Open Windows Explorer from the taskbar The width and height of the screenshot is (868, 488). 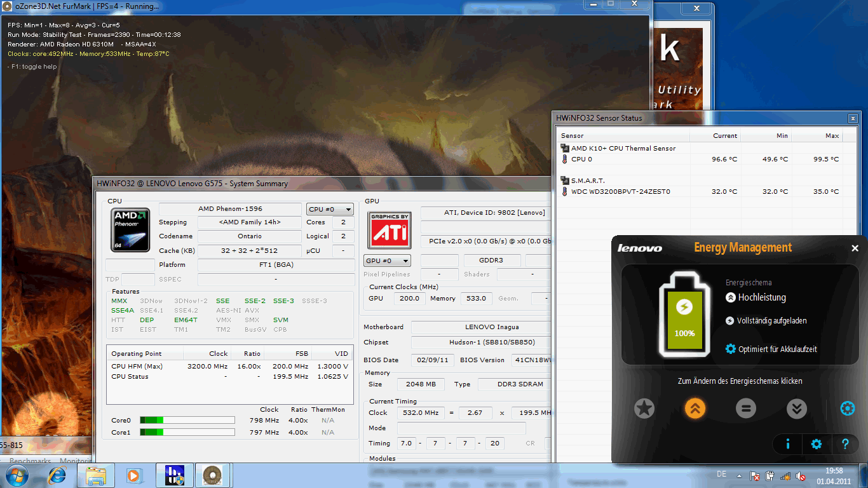96,475
